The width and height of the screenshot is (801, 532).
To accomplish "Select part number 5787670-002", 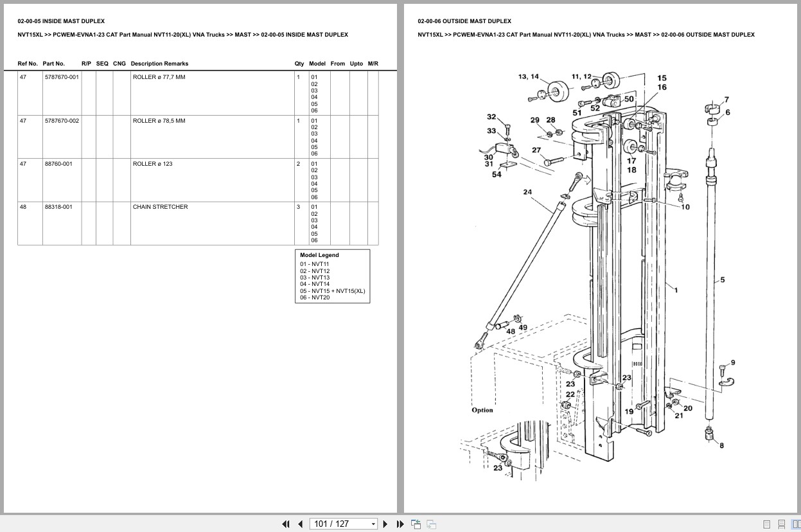I will point(62,121).
